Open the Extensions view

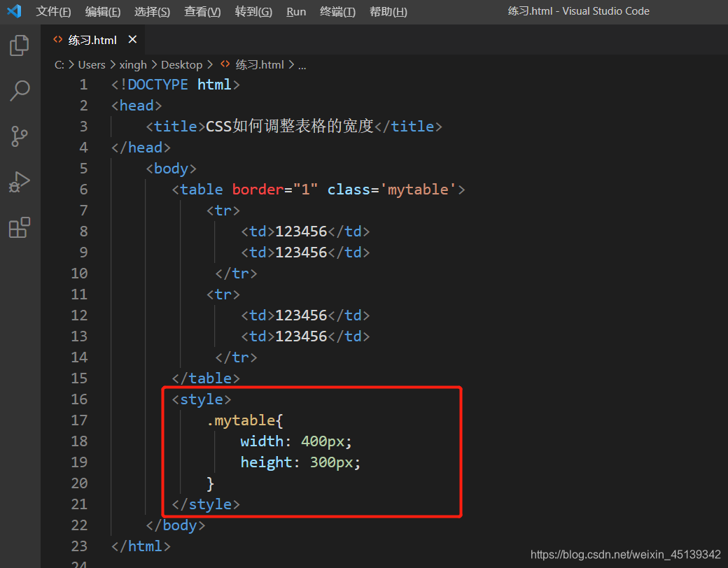click(19, 227)
